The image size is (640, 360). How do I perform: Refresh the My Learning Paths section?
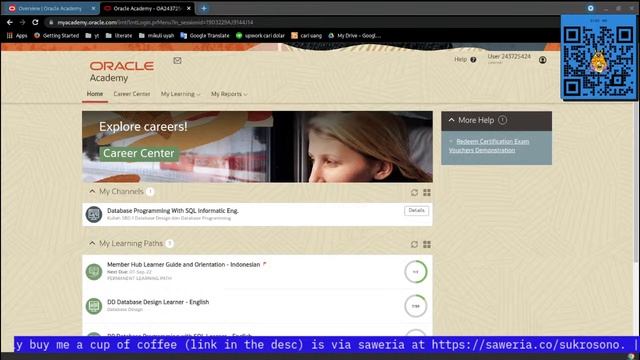pyautogui.click(x=414, y=244)
